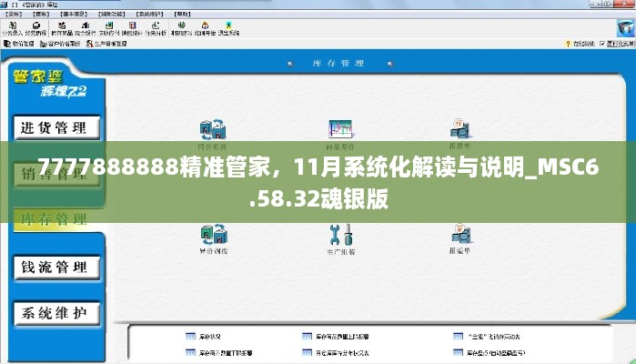Open the 业务录入 toolbar icon
The width and height of the screenshot is (636, 364).
tap(13, 28)
